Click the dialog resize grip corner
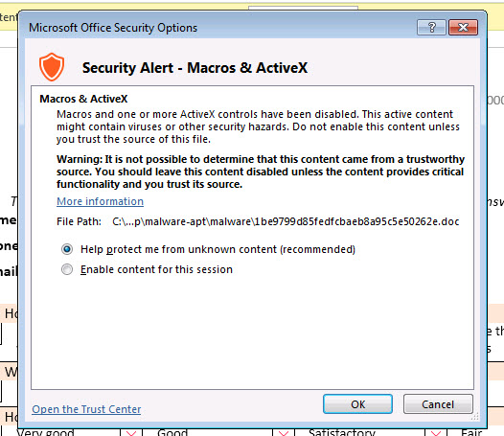Screen dimensions: 504x436 point(474,417)
